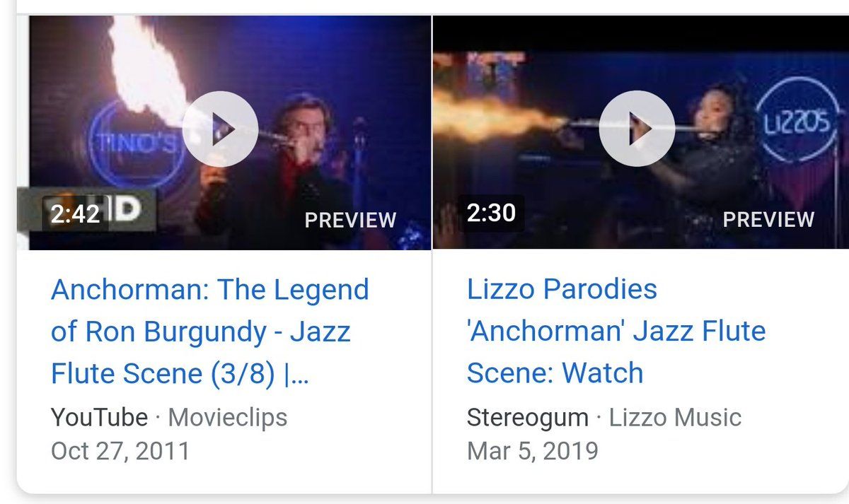Click PREVIEW label on Anchorman video

(350, 220)
